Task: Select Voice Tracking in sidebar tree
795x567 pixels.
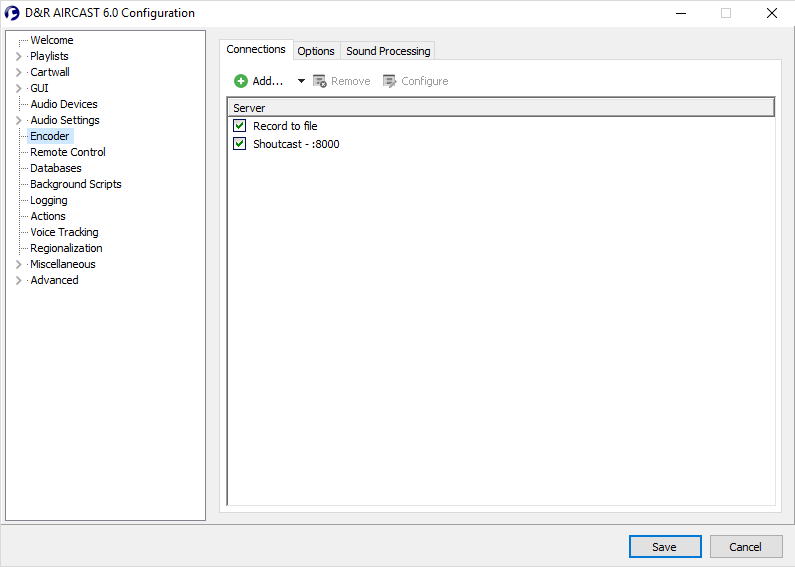Action: pos(64,232)
